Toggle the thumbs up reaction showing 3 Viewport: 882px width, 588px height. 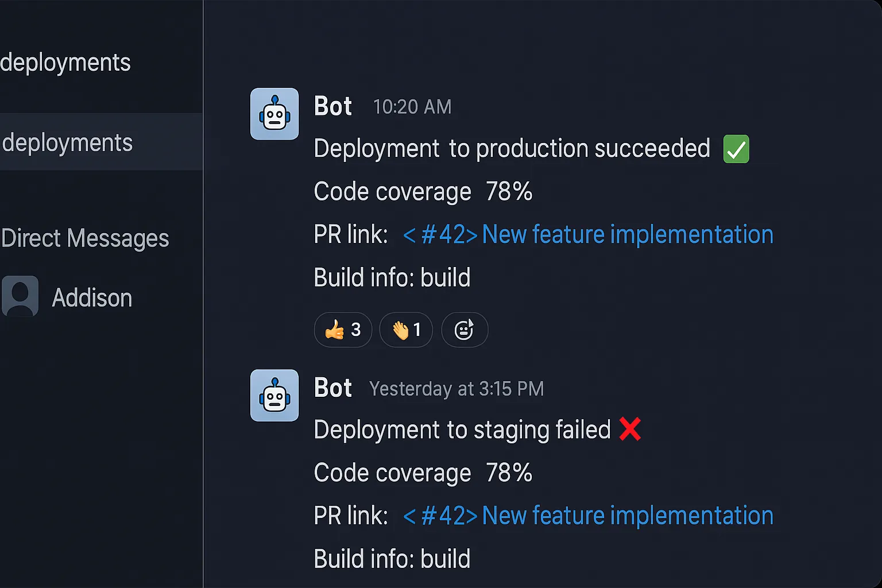[x=343, y=330]
